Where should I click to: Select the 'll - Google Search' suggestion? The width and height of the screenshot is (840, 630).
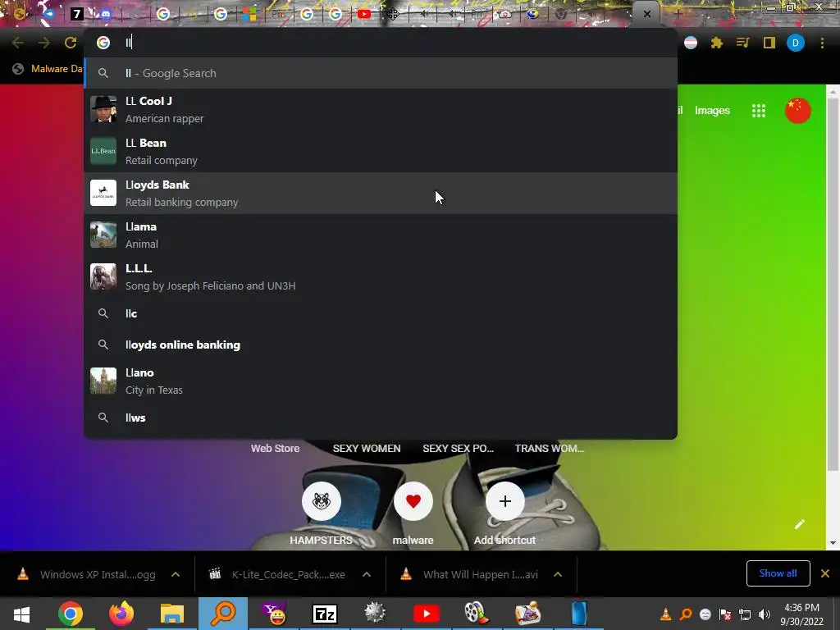pyautogui.click(x=381, y=73)
